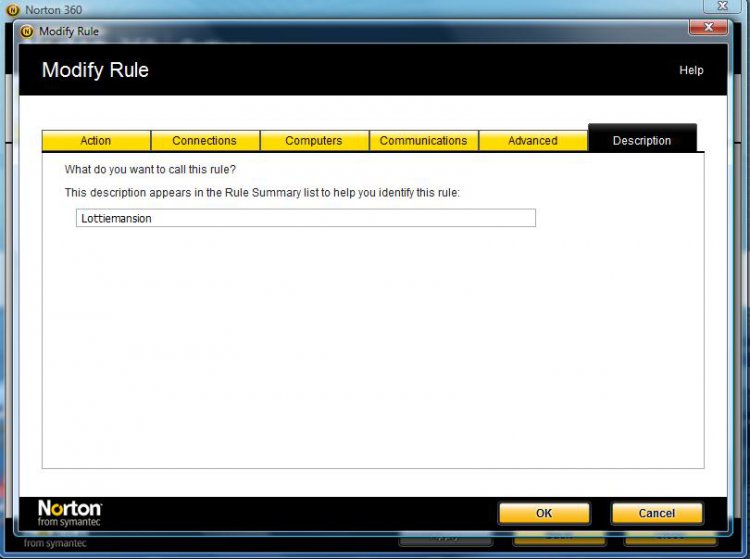Image resolution: width=750 pixels, height=559 pixels.
Task: Confirm changes with the OK button
Action: pyautogui.click(x=544, y=513)
